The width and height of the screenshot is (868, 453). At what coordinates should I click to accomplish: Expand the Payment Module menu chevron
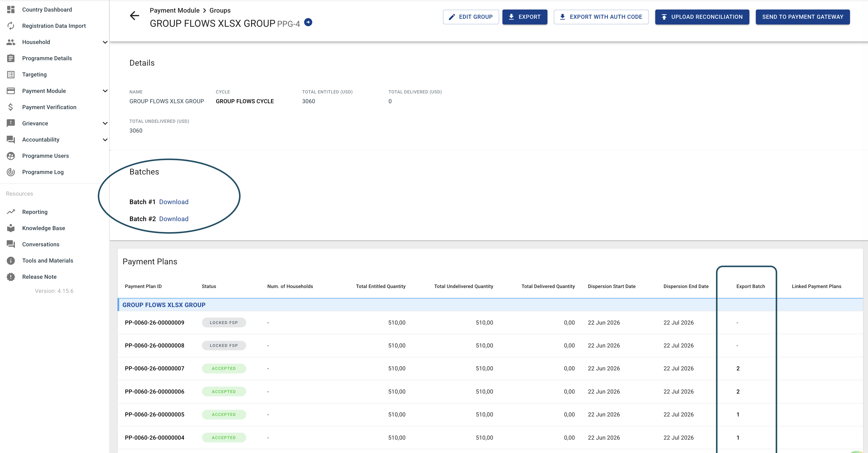point(105,91)
